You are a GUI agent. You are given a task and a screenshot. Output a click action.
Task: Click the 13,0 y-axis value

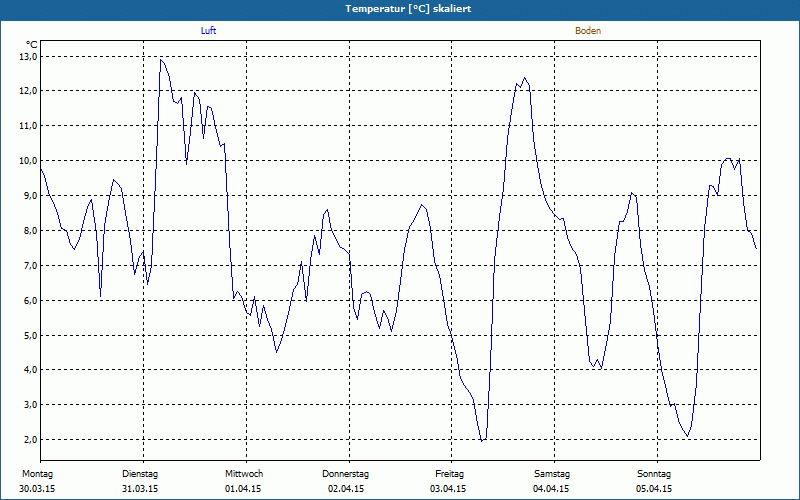[29, 57]
